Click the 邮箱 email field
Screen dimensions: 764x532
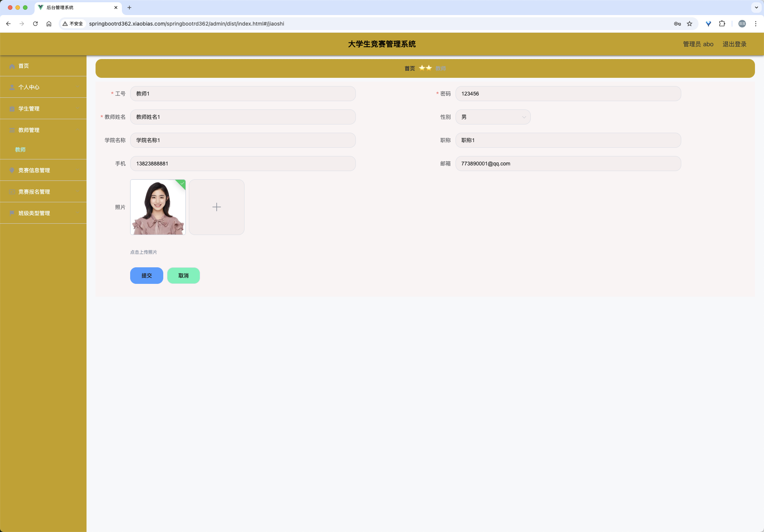568,164
